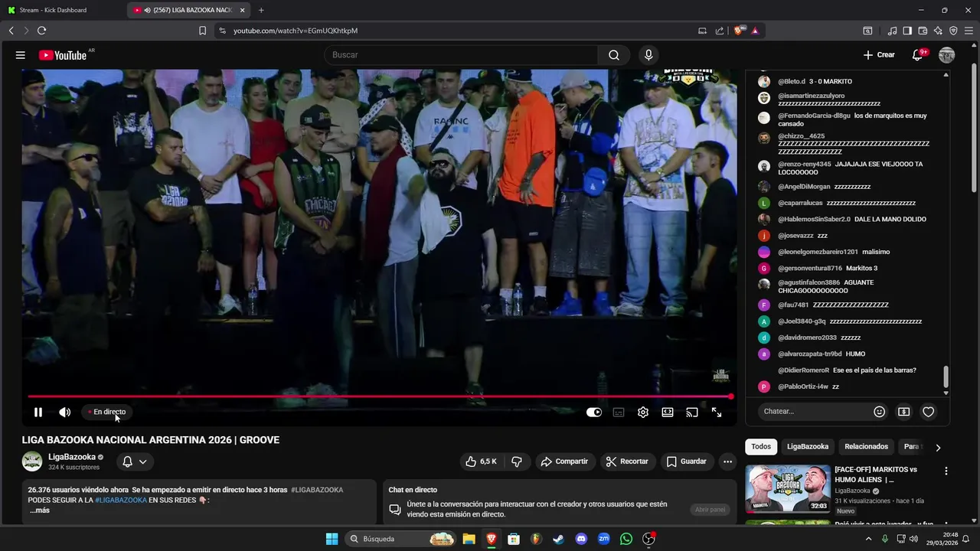This screenshot has width=980, height=551.
Task: Toggle autoplay switch in player
Action: coord(594,412)
